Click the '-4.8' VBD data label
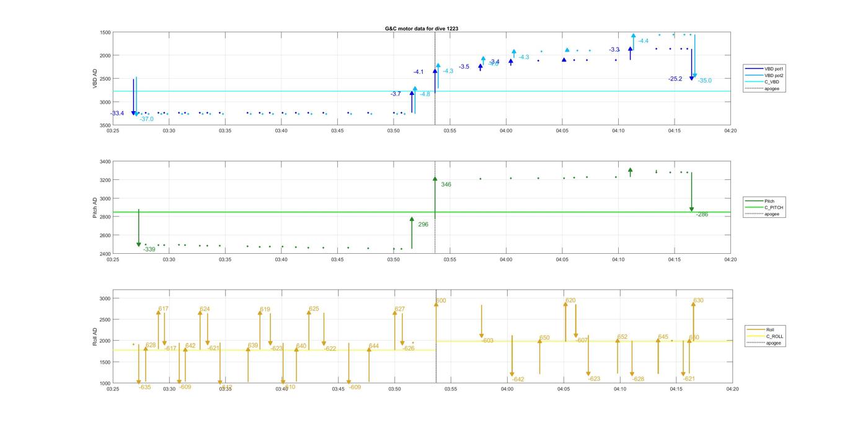 pyautogui.click(x=425, y=94)
